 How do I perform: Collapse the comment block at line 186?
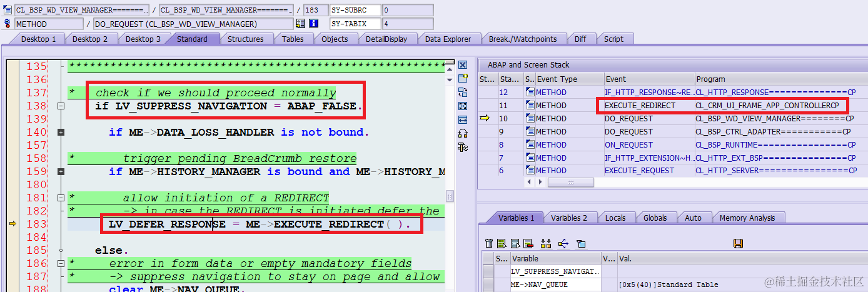tap(61, 264)
